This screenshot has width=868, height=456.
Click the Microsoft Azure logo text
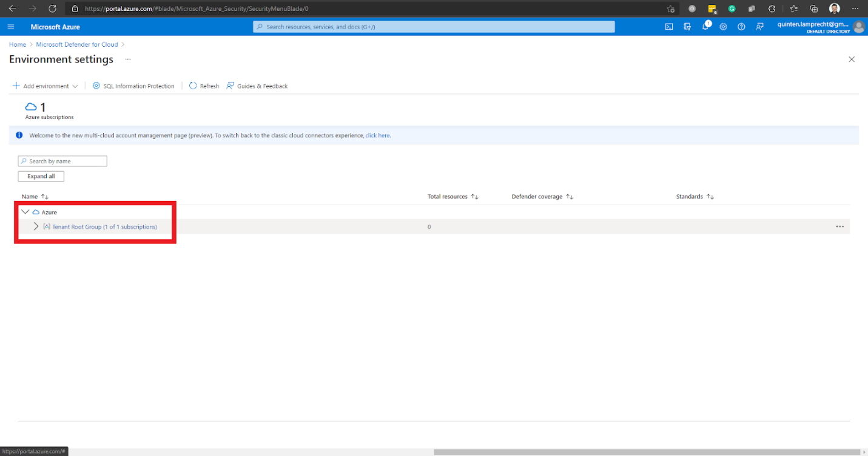(x=55, y=27)
